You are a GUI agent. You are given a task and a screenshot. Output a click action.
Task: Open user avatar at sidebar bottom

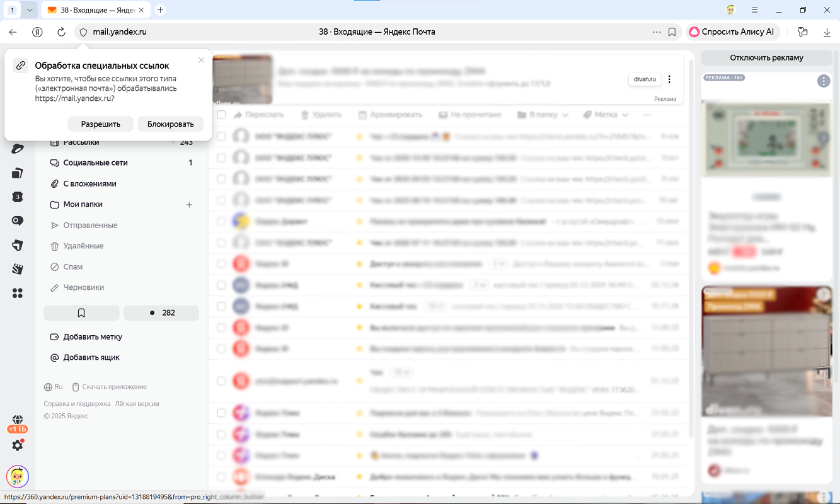pyautogui.click(x=18, y=476)
